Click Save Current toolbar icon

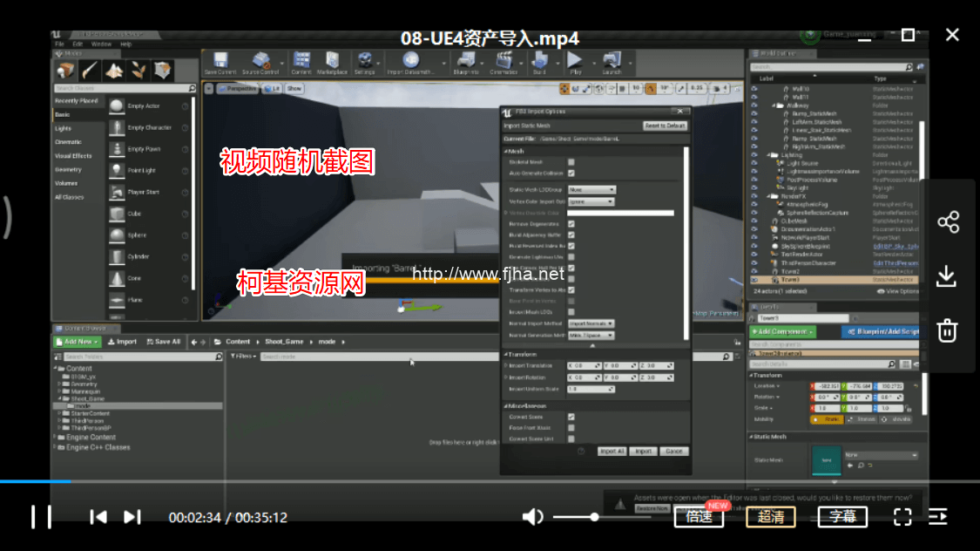pyautogui.click(x=220, y=63)
